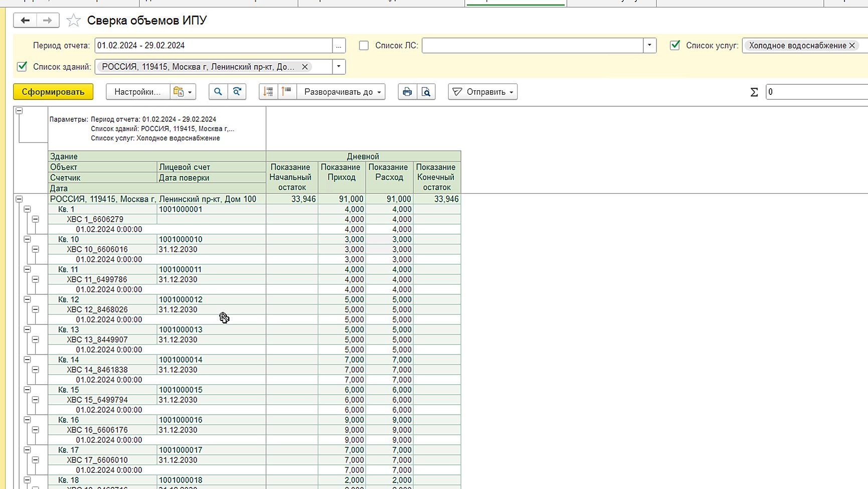This screenshot has height=489, width=868.
Task: Open the Список зданий dropdown arrow
Action: tap(339, 67)
